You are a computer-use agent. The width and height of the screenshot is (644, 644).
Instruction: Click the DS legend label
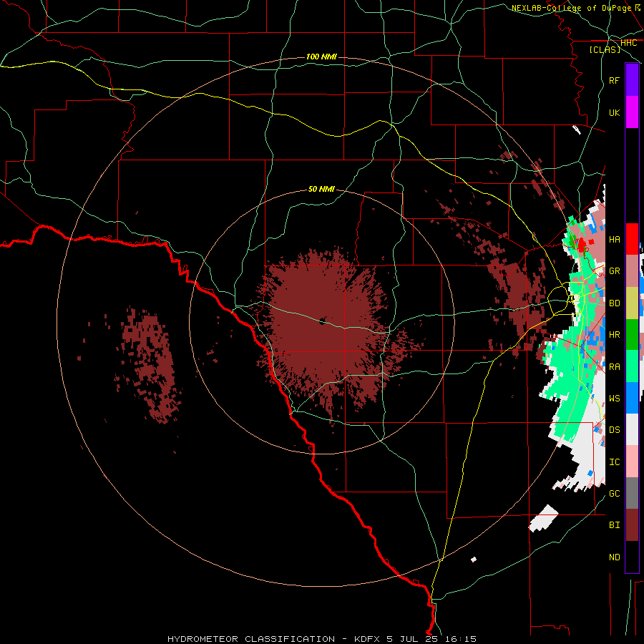(x=614, y=430)
